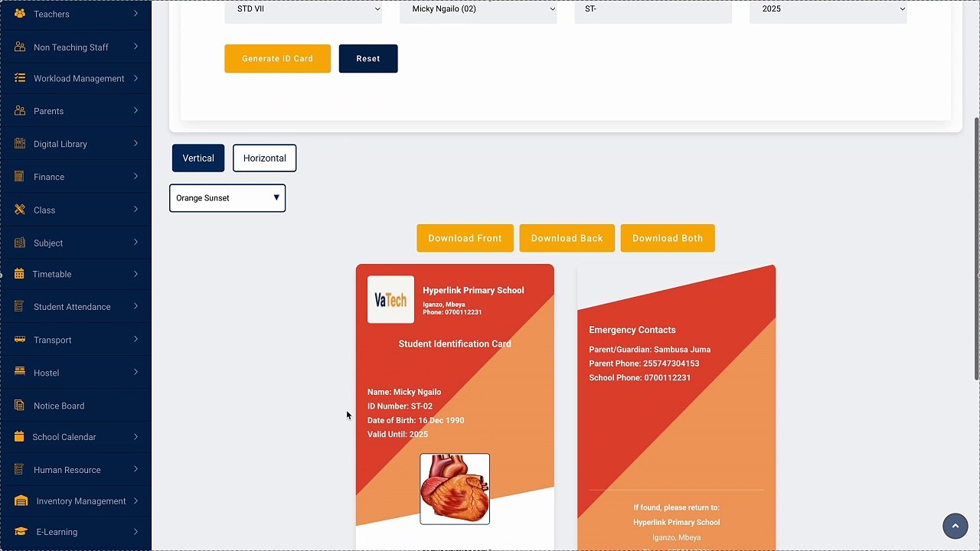
Task: Click the Download Both button
Action: pos(668,238)
